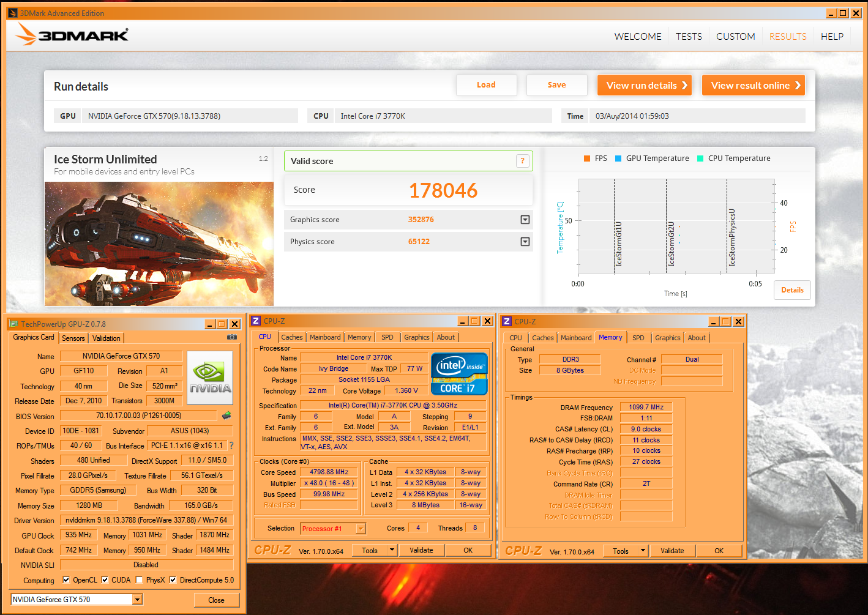Image resolution: width=868 pixels, height=615 pixels.
Task: Click the Save button in Run details
Action: (x=557, y=85)
